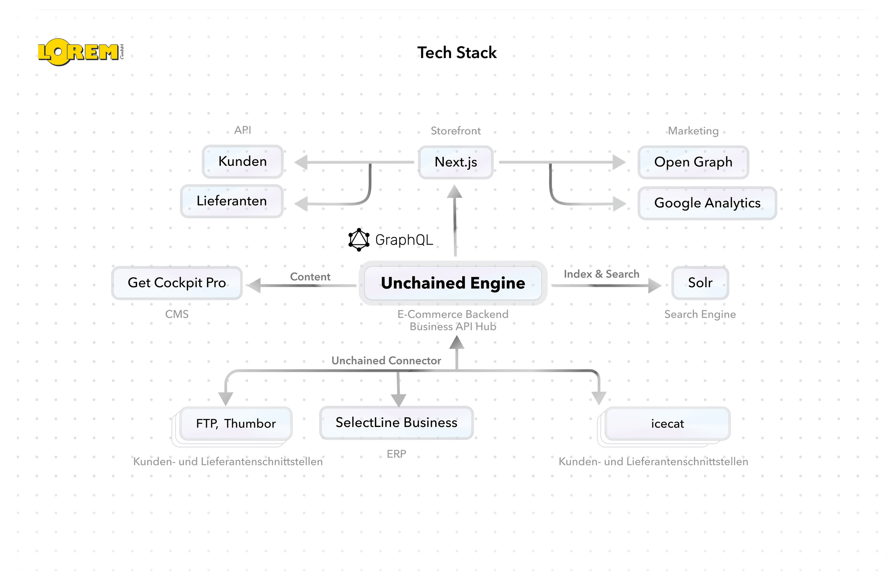
Task: Click Kunden- und Lieferantenschnittstellen under icecat
Action: click(653, 461)
